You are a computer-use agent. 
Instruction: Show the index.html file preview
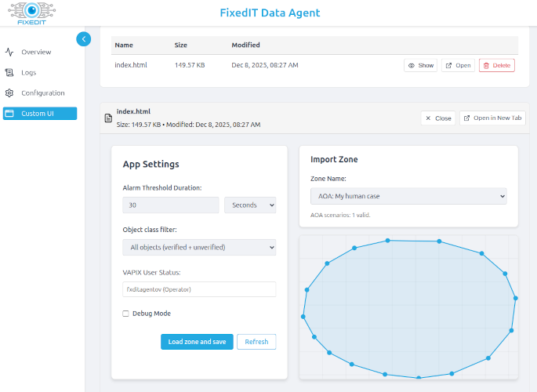tap(420, 65)
